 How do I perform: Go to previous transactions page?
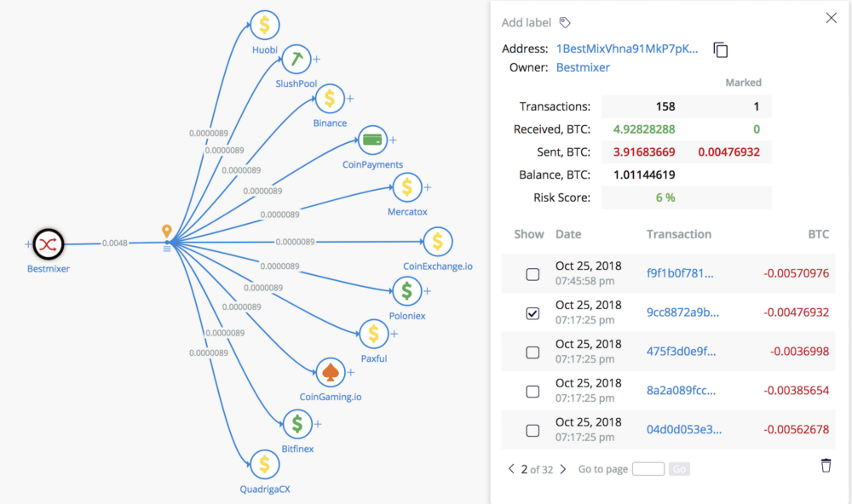(x=511, y=469)
